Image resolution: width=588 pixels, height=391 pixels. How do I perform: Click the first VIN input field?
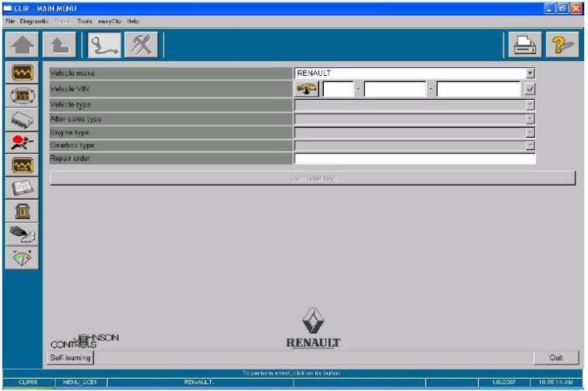(338, 89)
